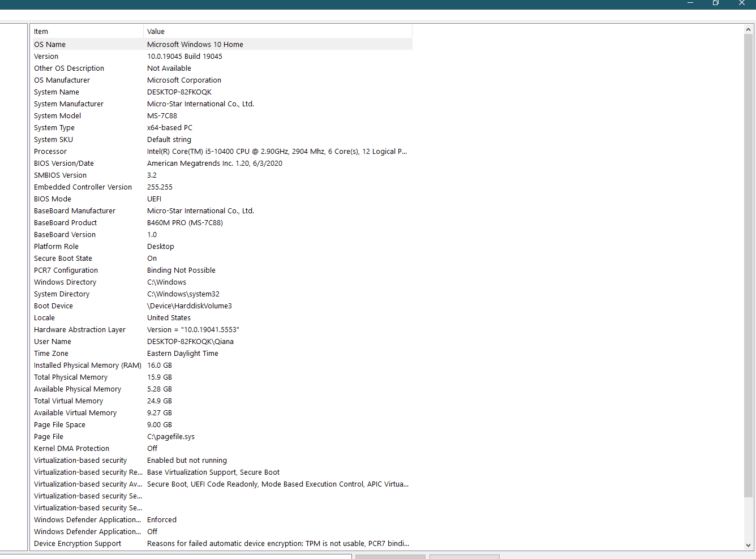Select the BaseBoard Manufacturer row

pos(221,210)
